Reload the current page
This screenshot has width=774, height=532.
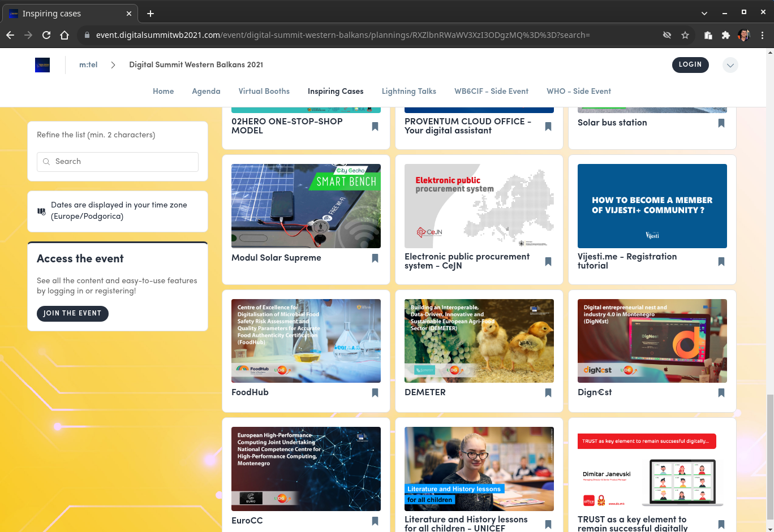coord(46,35)
